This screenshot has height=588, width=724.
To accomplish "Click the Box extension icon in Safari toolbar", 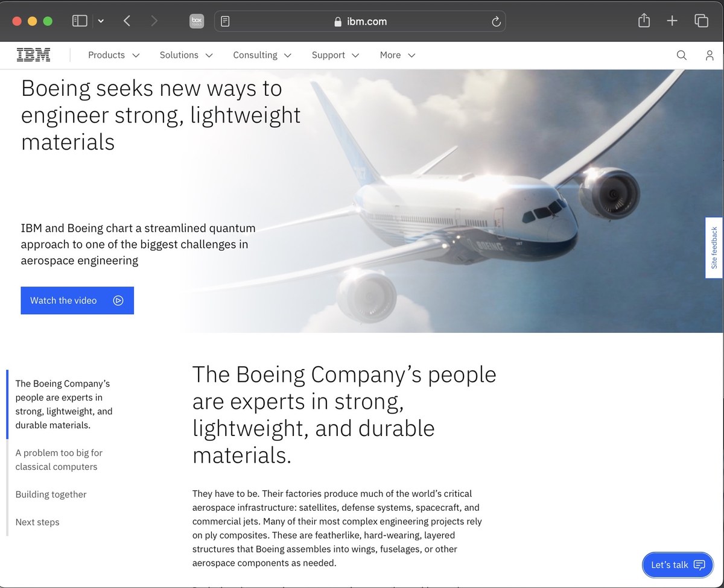I will tap(196, 21).
